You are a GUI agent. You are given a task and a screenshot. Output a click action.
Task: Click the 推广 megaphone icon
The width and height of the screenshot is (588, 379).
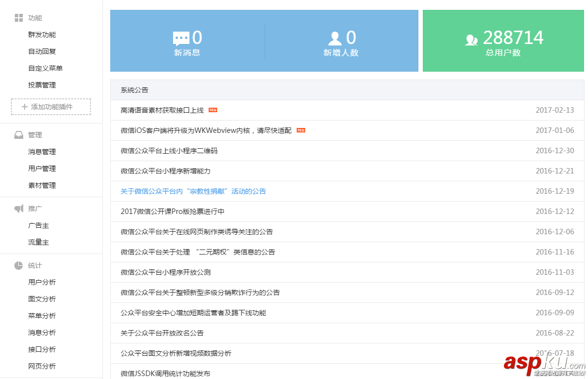(19, 209)
